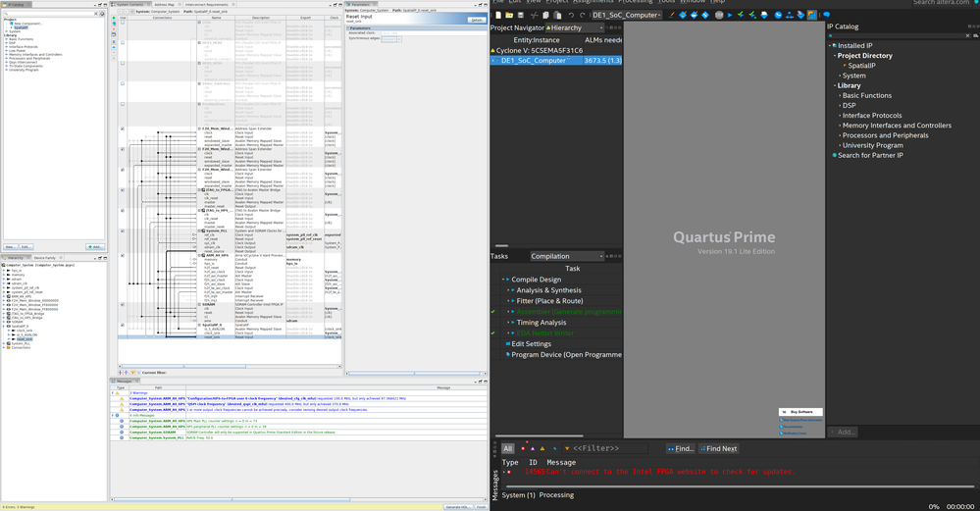This screenshot has height=511, width=980.
Task: Open the Assignments menu in Quartus
Action: [x=593, y=2]
